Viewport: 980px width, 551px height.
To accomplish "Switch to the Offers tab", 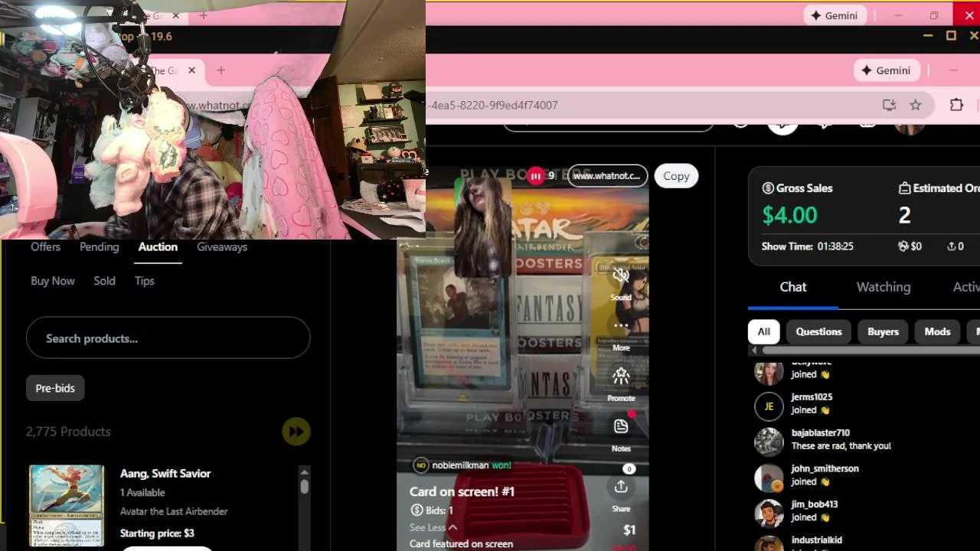I will (x=45, y=246).
